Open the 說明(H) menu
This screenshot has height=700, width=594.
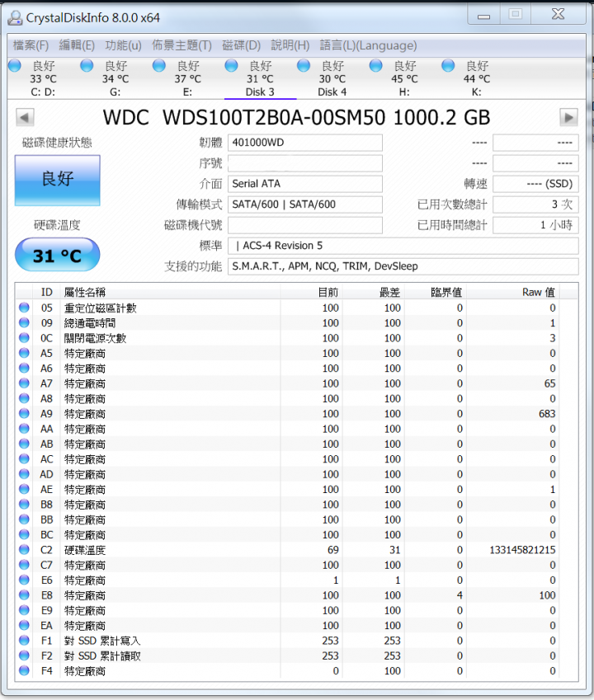click(290, 45)
